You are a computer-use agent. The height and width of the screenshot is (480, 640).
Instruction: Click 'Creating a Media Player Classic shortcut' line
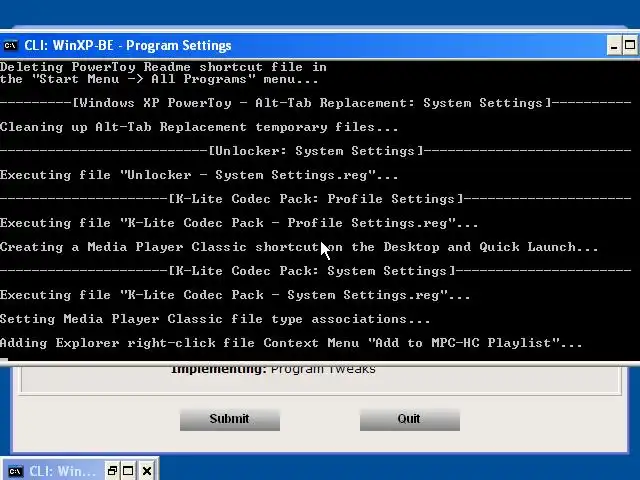click(x=299, y=247)
